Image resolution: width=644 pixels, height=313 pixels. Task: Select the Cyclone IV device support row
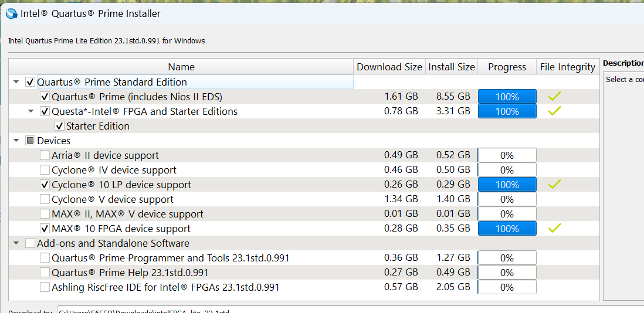pos(114,170)
